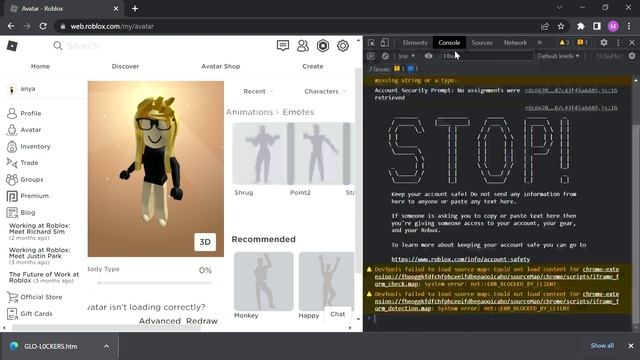The height and width of the screenshot is (360, 640).
Task: Click the Advanced link
Action: [160, 321]
